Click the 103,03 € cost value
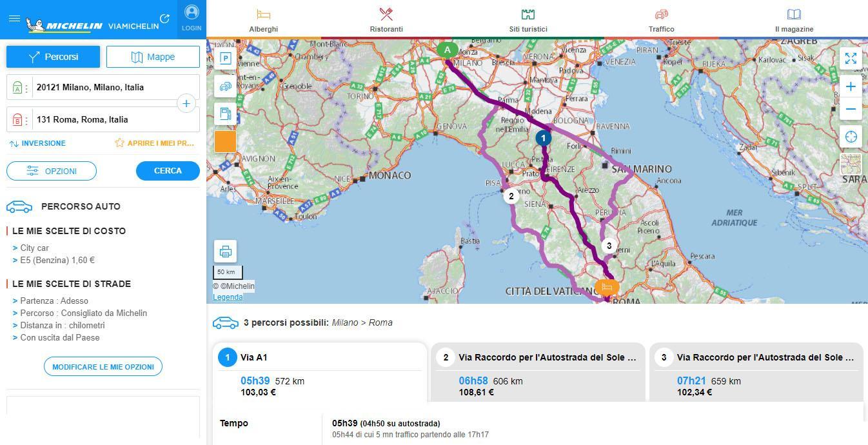This screenshot has width=868, height=445. coord(258,392)
